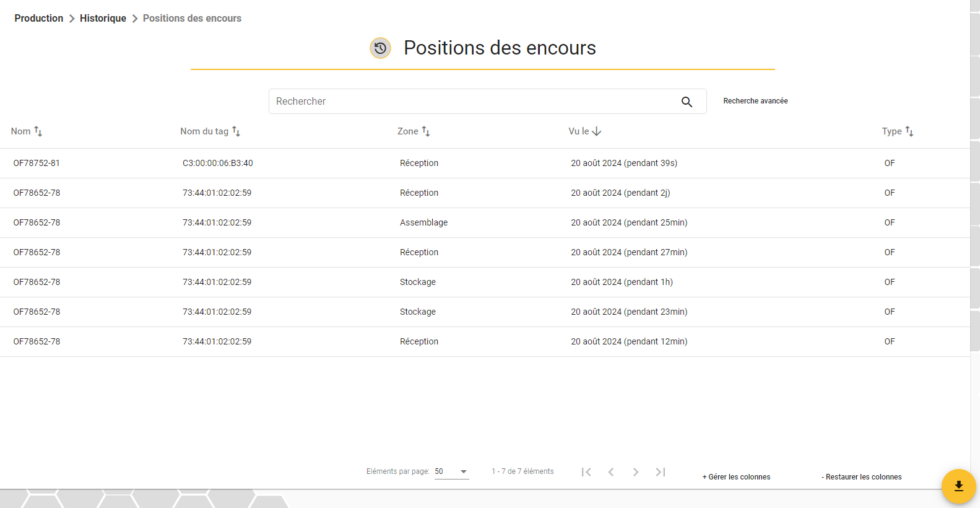Click the Assemblage zone cell
Viewport: 980px width, 508px height.
click(423, 223)
